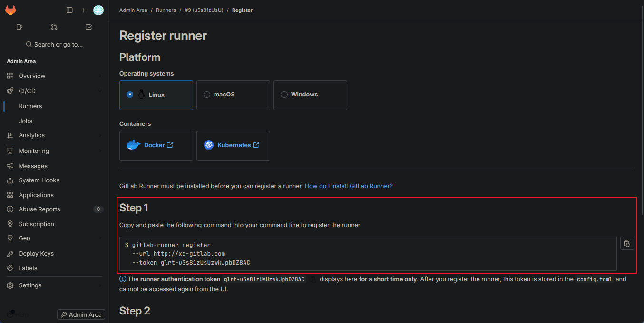Expand the Analytics section chevron
Viewport: 644px width, 323px height.
click(100, 135)
